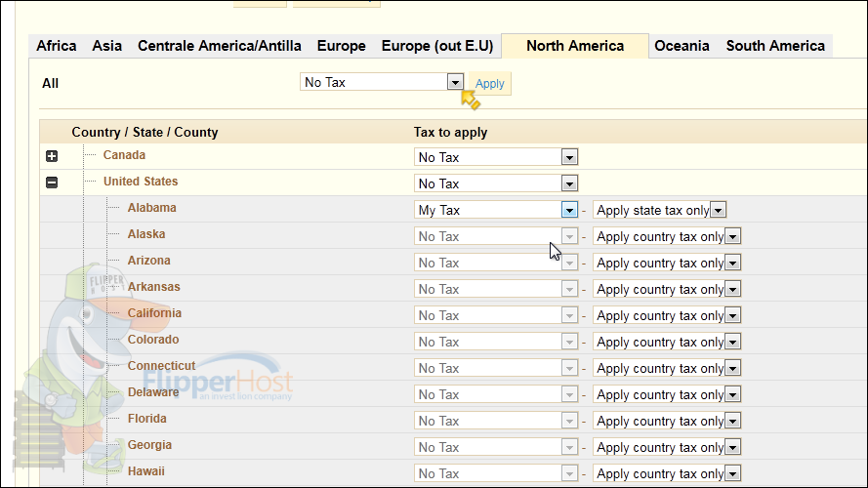
Task: Click Arkansas's No Tax dropdown
Action: [x=496, y=289]
